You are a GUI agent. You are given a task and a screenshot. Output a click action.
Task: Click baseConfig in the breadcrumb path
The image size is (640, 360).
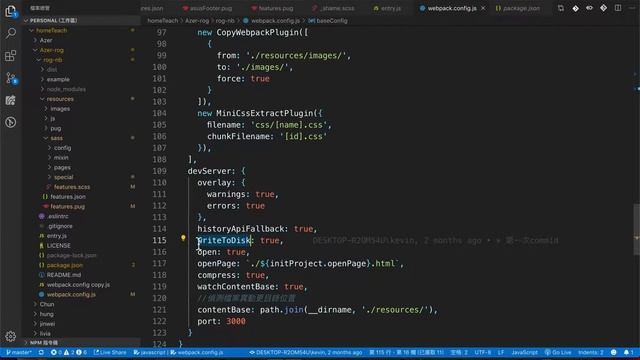[332, 20]
